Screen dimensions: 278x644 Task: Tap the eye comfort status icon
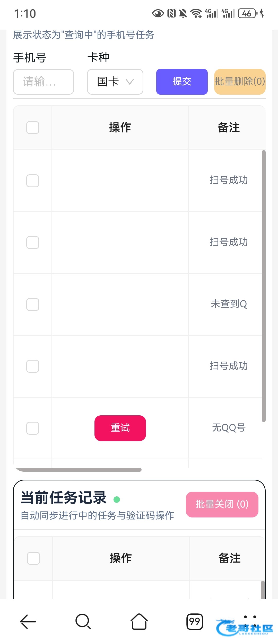coord(158,13)
